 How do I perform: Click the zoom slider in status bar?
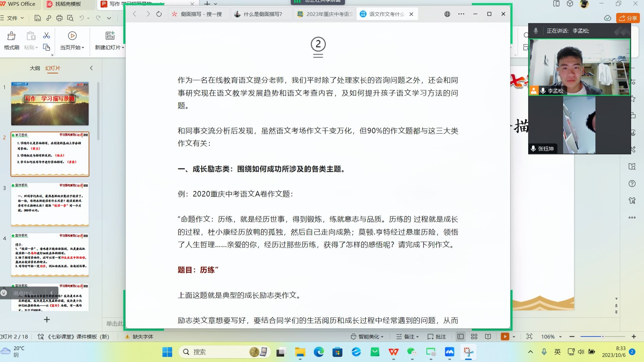[603, 337]
